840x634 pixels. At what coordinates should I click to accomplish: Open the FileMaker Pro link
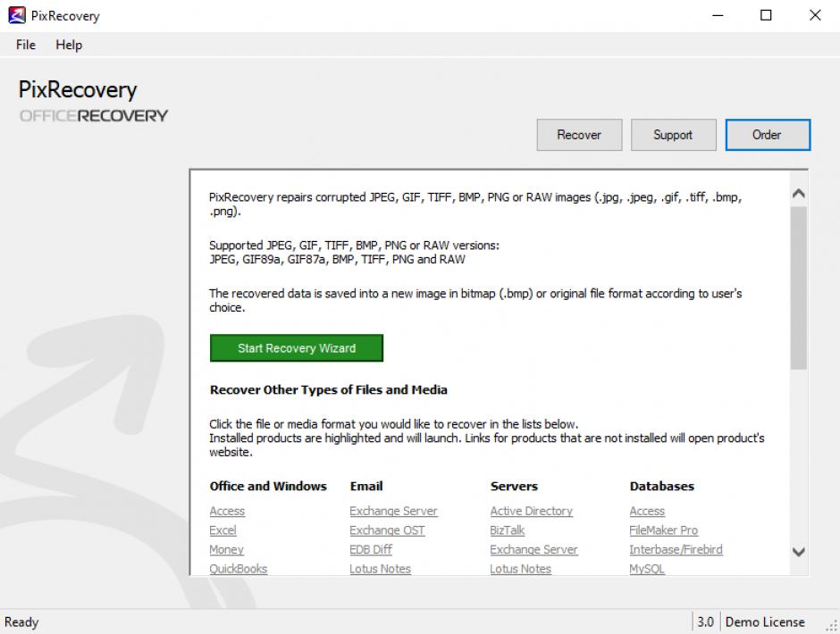click(x=664, y=530)
